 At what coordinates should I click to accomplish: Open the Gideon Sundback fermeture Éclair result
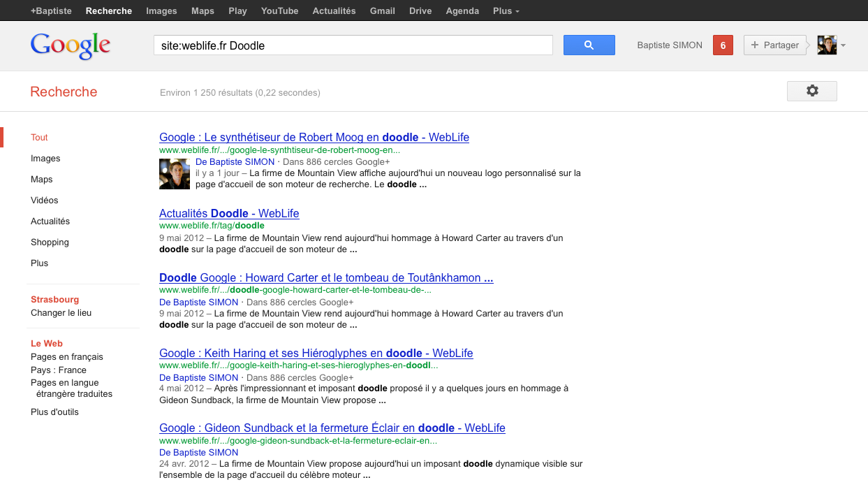click(332, 428)
